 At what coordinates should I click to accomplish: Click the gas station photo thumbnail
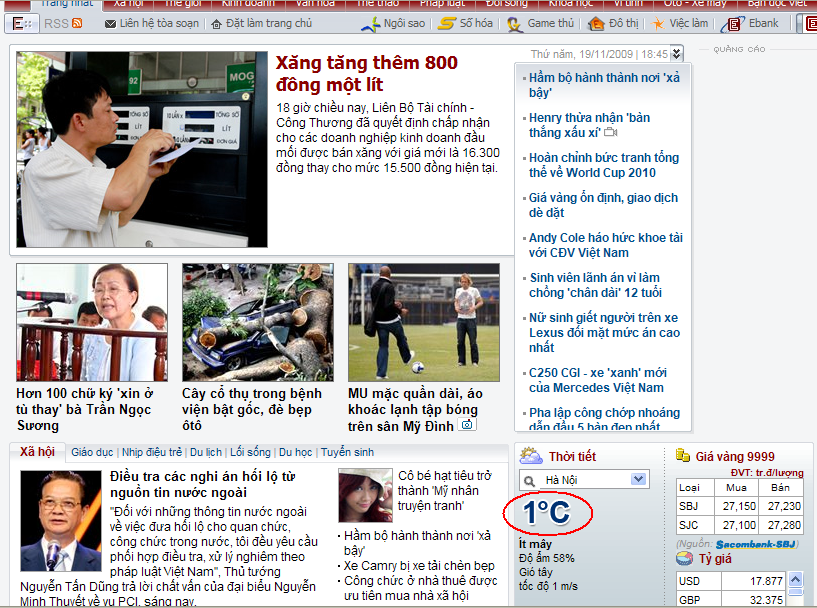coord(142,150)
